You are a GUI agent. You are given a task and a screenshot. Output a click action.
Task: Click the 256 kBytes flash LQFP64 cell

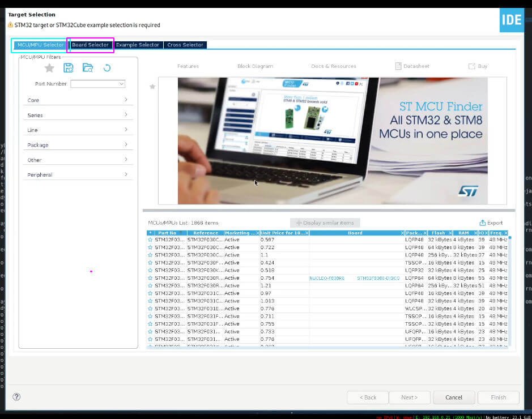440,285
